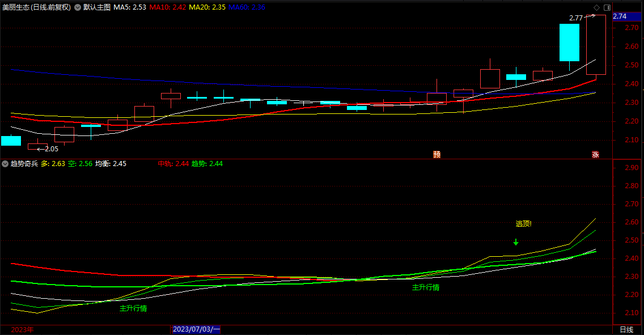Click the 2.05 low price label
The width and height of the screenshot is (644, 335).
[52, 149]
